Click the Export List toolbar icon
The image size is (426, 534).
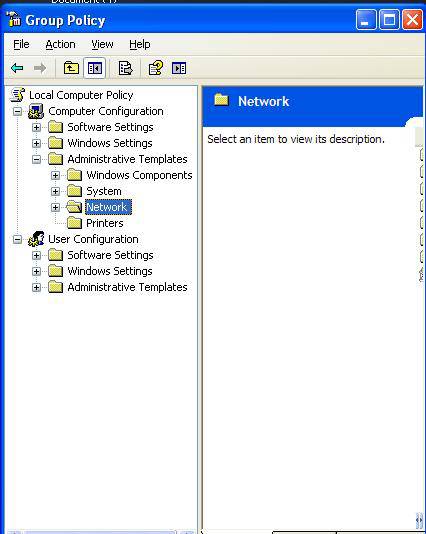pos(125,68)
